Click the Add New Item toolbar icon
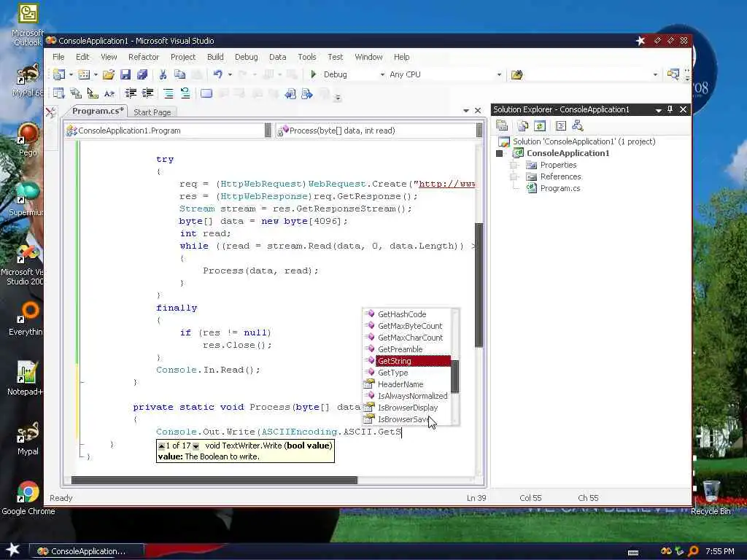Screen dimensions: 747x560 click(x=84, y=74)
